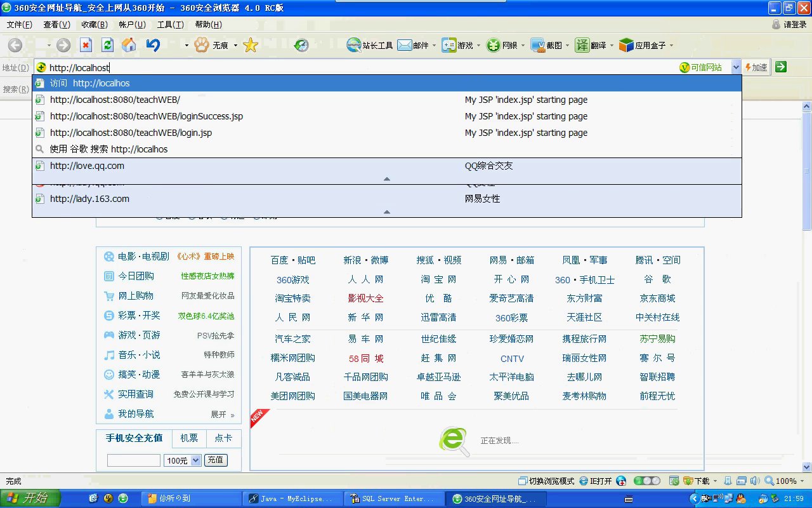812x508 pixels.
Task: Switch to the 机票 tab
Action: point(189,438)
